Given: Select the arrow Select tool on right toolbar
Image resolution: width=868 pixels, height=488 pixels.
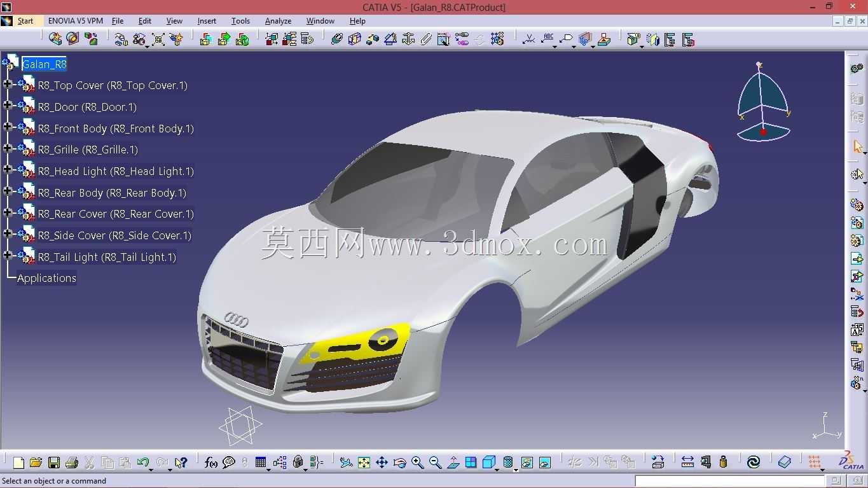Looking at the screenshot, I should point(857,147).
